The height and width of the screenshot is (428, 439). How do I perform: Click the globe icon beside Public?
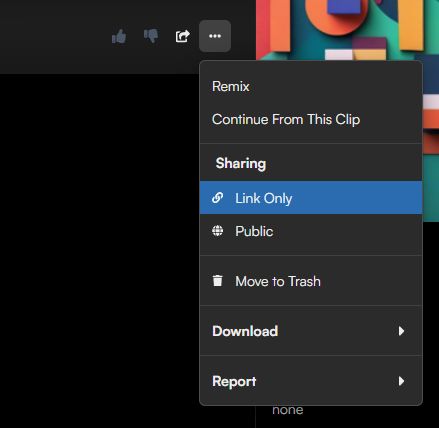[x=218, y=231]
